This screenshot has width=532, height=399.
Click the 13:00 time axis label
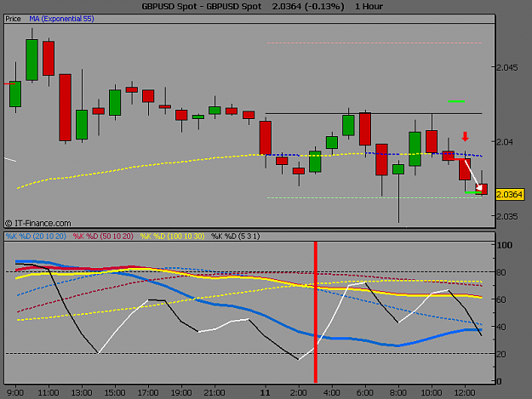[82, 392]
